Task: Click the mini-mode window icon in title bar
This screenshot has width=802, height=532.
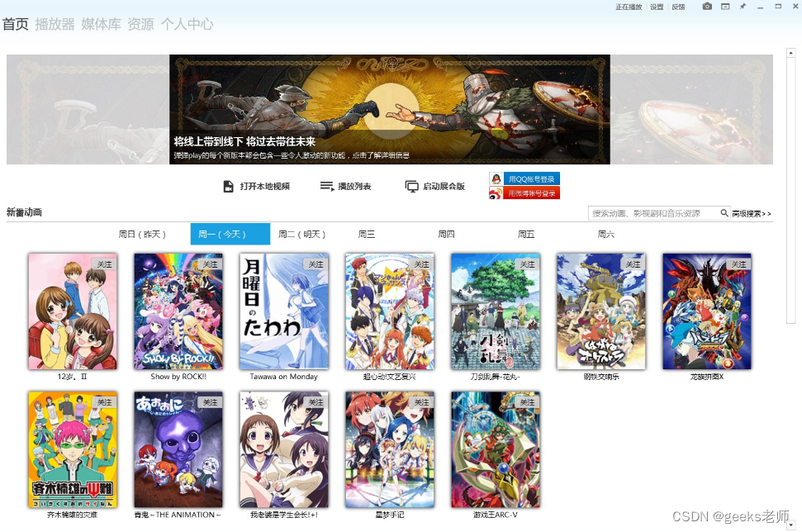Action: click(x=725, y=6)
